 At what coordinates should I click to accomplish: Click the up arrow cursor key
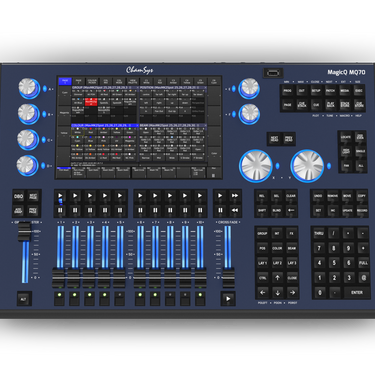[x=277, y=278]
